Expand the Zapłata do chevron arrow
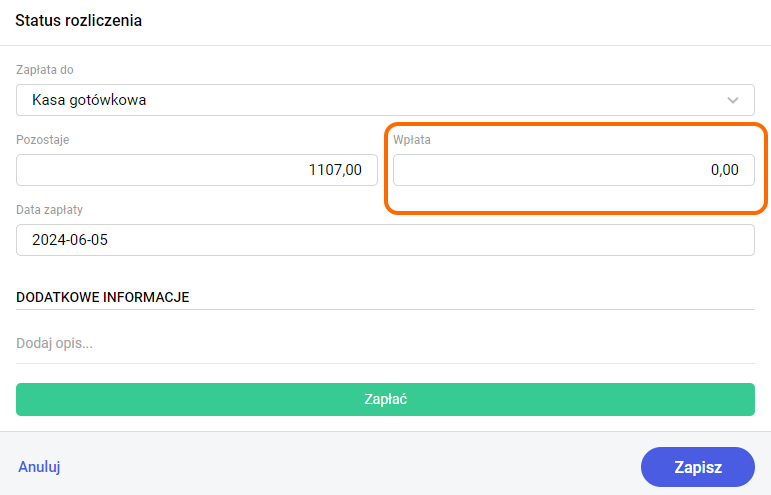The image size is (771, 495). [x=734, y=100]
